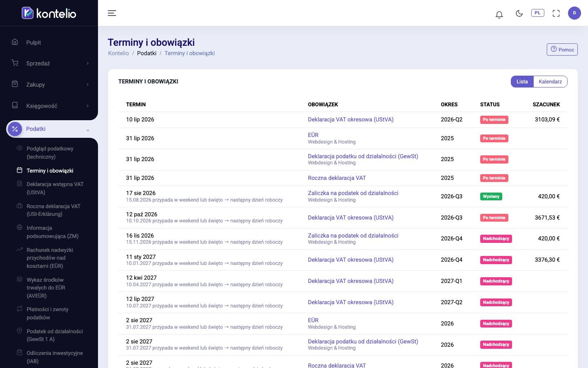Click the 3103,09 € estimate
Screen dimensions: 588x368
coord(547,119)
